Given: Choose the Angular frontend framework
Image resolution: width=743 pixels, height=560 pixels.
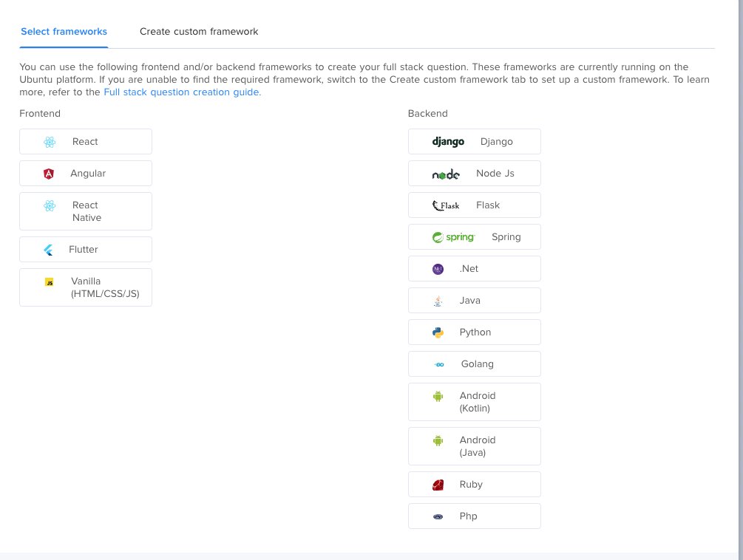Looking at the screenshot, I should coord(86,174).
